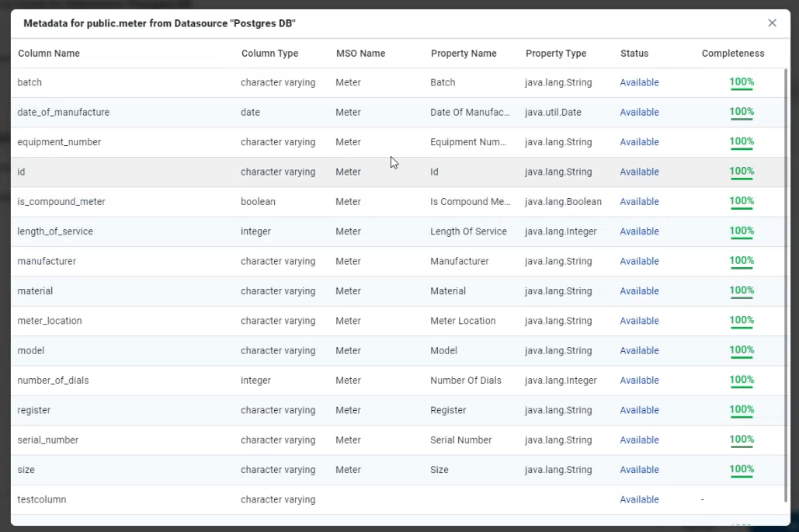Select the is_compound_meter row name
Viewport: 799px width, 532px height.
(x=61, y=202)
